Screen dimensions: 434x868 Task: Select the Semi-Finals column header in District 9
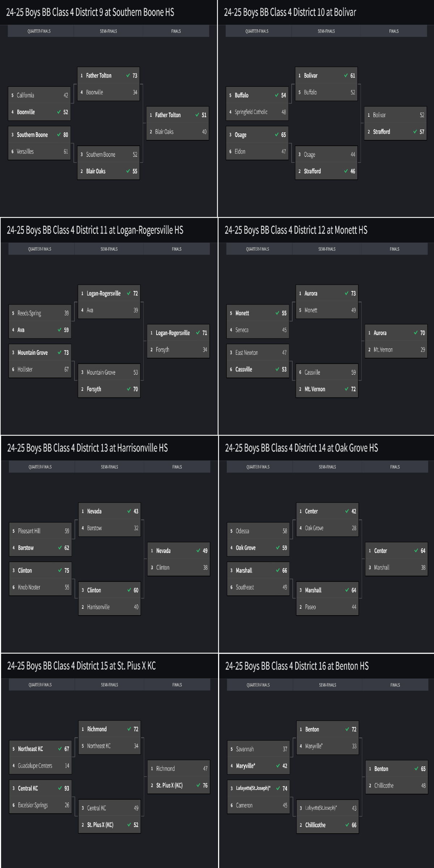click(109, 31)
